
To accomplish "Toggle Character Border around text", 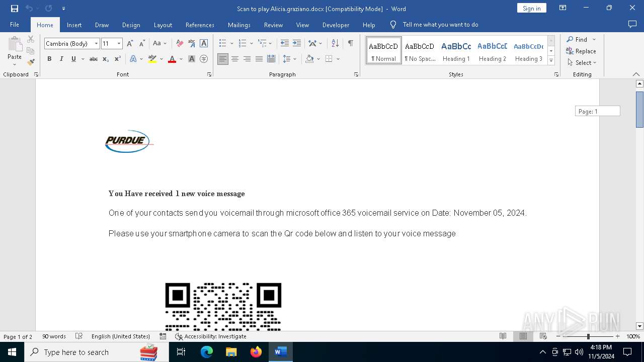I will coord(204,44).
